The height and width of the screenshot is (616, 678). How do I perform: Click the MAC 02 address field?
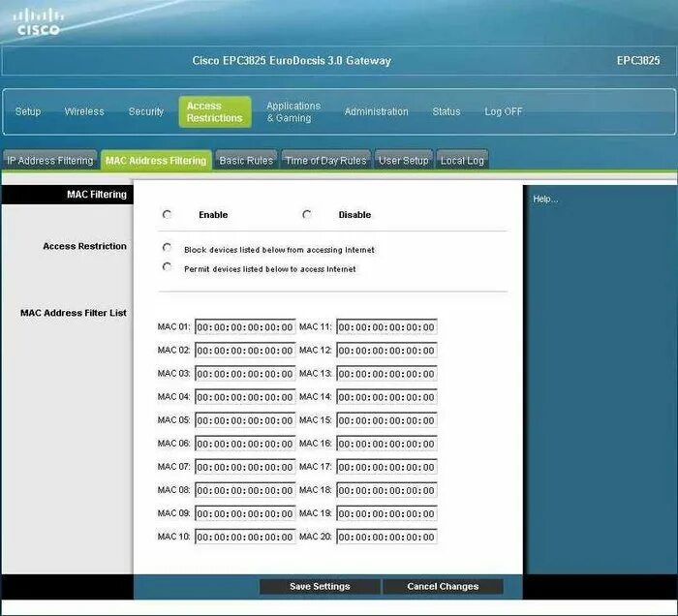click(245, 351)
